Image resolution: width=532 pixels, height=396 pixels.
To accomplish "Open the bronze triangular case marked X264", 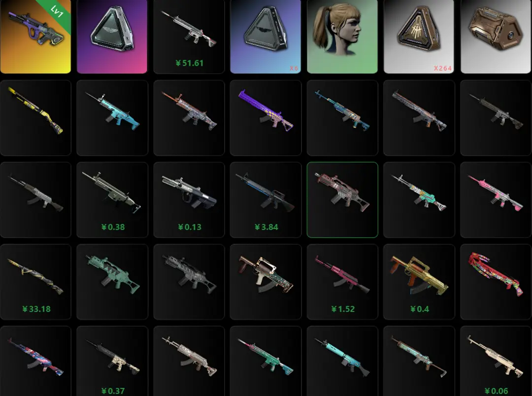I will 419,36.
